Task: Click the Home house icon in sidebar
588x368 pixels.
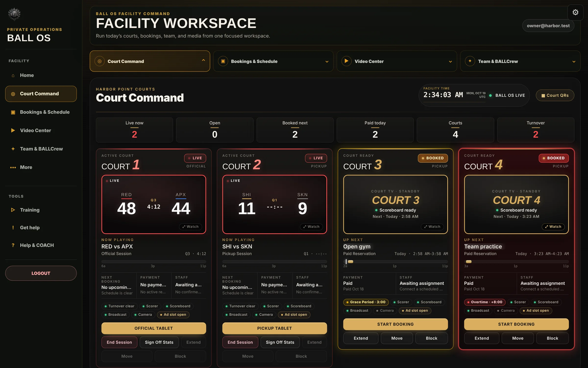Action: (x=13, y=76)
